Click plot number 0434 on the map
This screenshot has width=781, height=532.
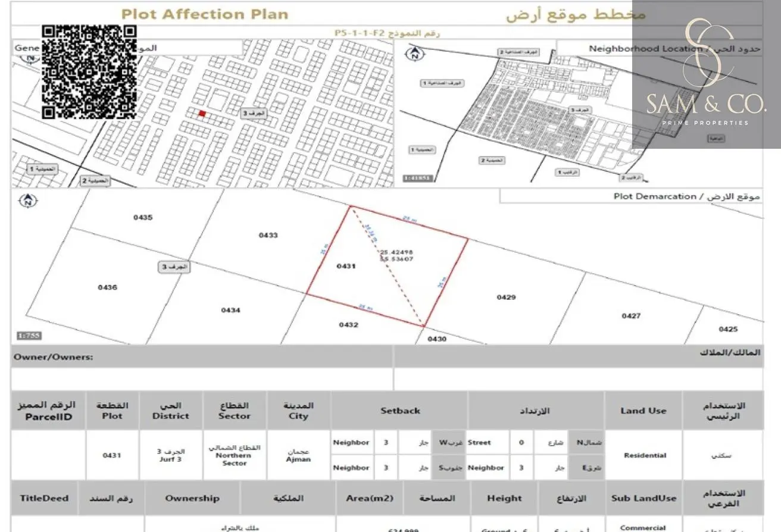(230, 310)
